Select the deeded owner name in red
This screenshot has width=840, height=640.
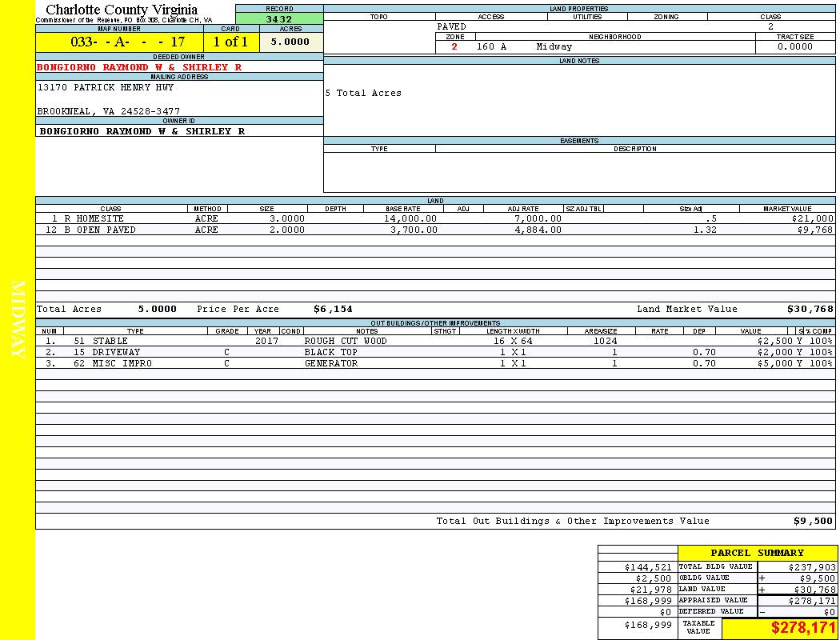tap(139, 67)
